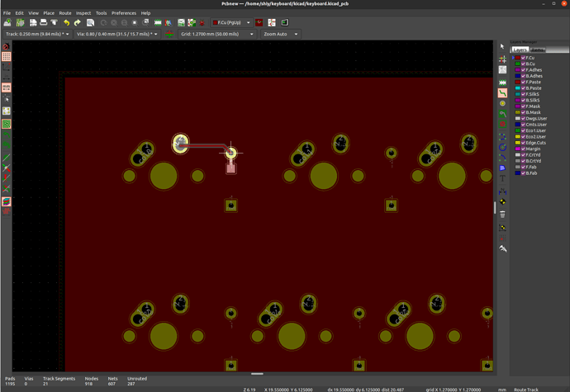570x392 pixels.
Task: Select the Draw Circle tool
Action: point(502,147)
